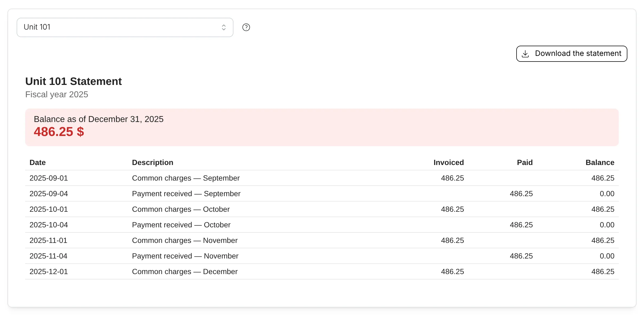Image resolution: width=644 pixels, height=316 pixels.
Task: Select date 2025-12-01
Action: (x=49, y=272)
